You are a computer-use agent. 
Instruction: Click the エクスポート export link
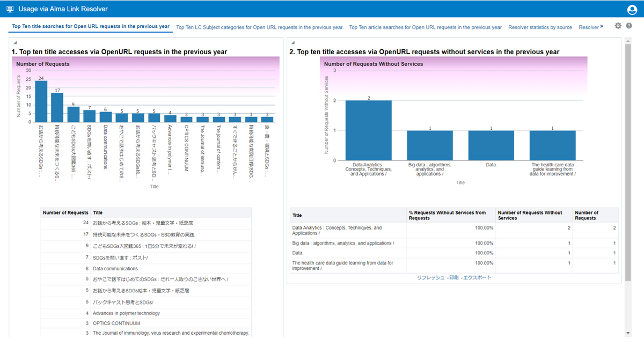click(477, 278)
